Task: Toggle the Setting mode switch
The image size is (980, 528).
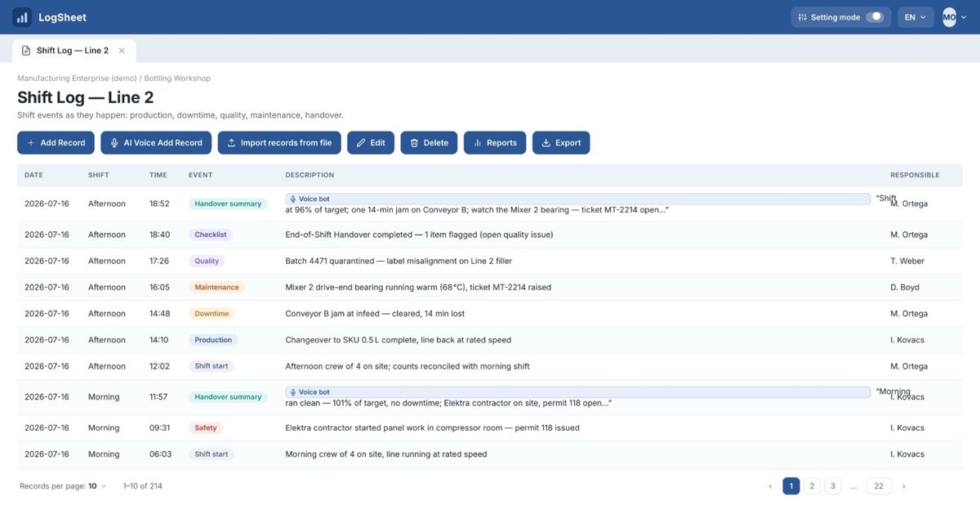Action: pyautogui.click(x=875, y=17)
